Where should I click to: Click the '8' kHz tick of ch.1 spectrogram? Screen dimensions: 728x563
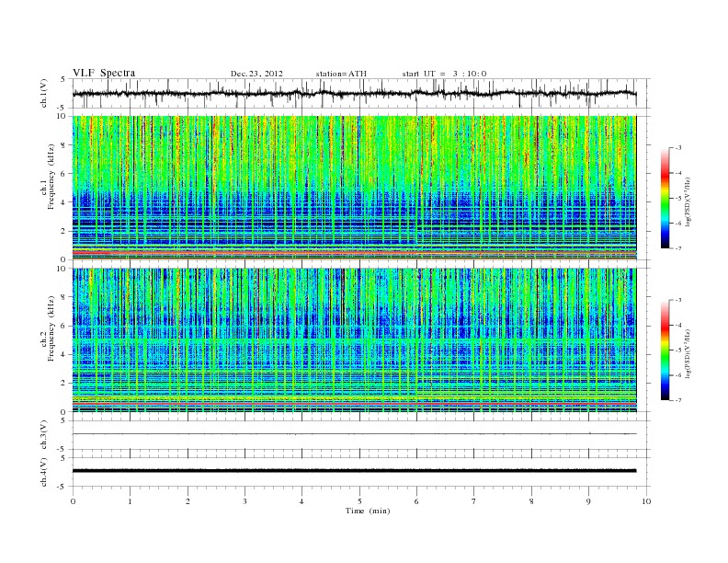(x=64, y=145)
